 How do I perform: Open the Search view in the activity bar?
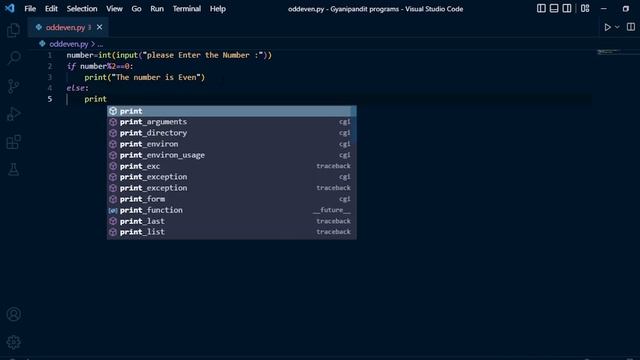tap(13, 58)
